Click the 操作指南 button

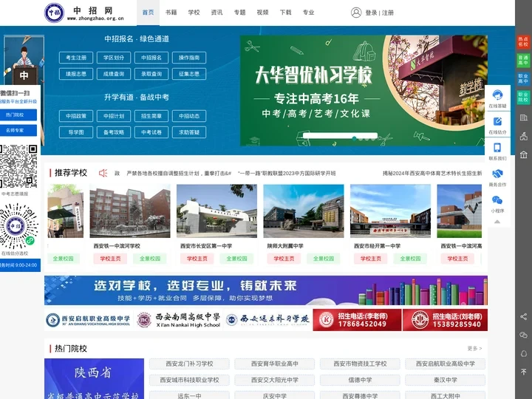coord(189,58)
